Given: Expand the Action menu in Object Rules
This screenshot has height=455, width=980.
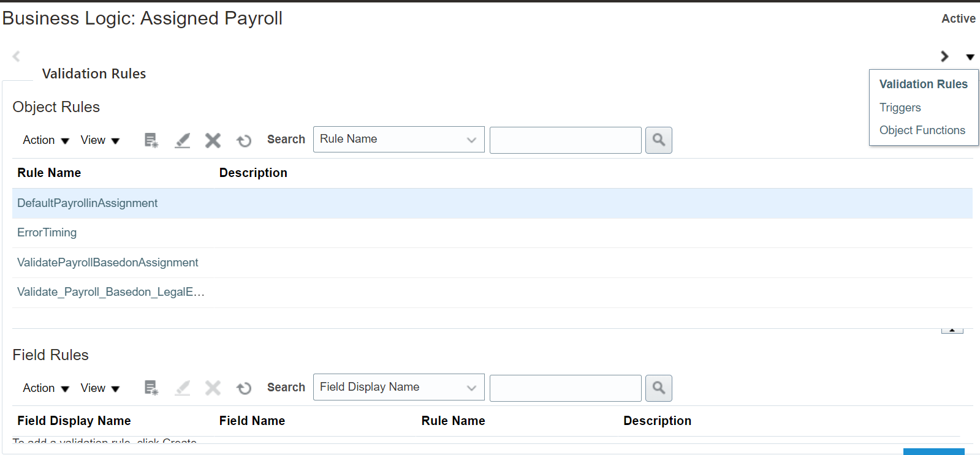Looking at the screenshot, I should tap(46, 140).
